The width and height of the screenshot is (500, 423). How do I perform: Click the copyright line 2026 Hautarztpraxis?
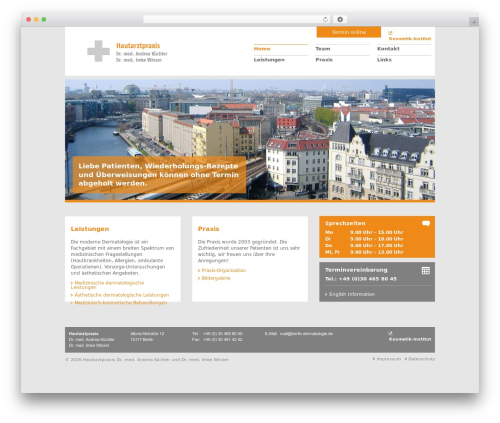[x=147, y=360]
